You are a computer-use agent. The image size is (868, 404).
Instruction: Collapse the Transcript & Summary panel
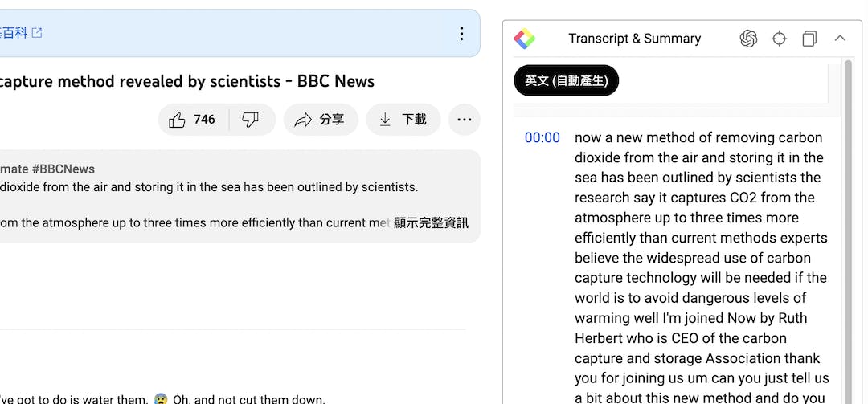point(840,39)
